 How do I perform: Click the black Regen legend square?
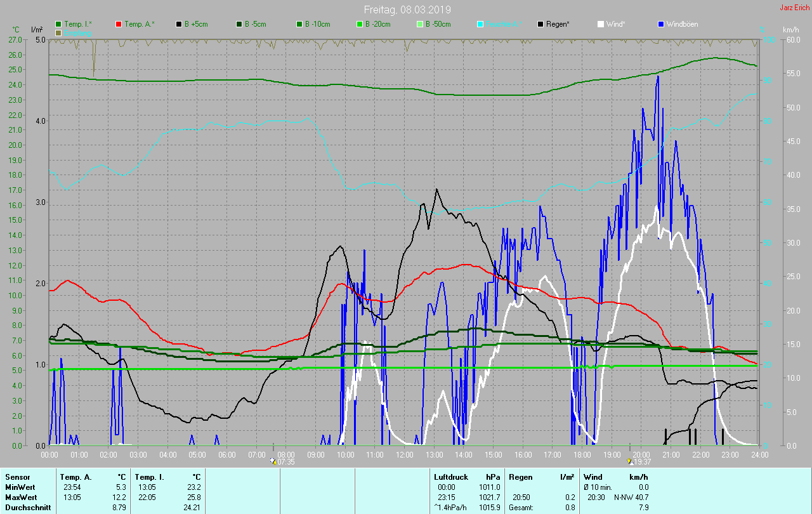pos(540,24)
